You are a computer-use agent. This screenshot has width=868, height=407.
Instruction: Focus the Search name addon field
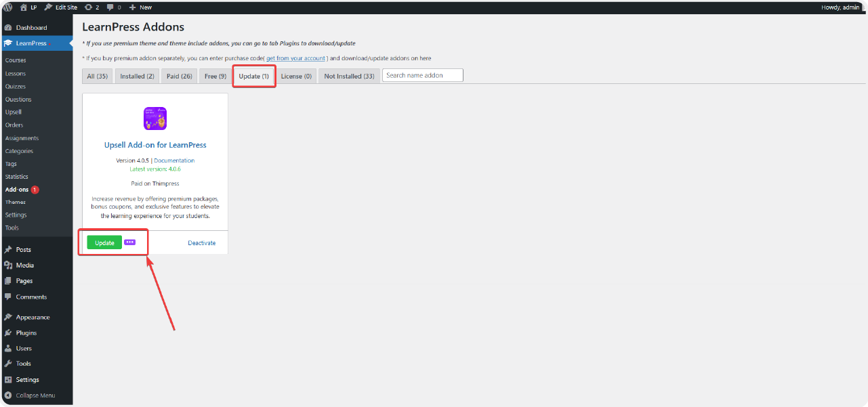pos(423,75)
